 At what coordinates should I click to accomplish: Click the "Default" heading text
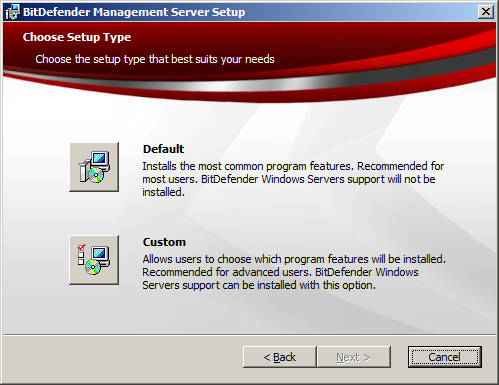163,149
